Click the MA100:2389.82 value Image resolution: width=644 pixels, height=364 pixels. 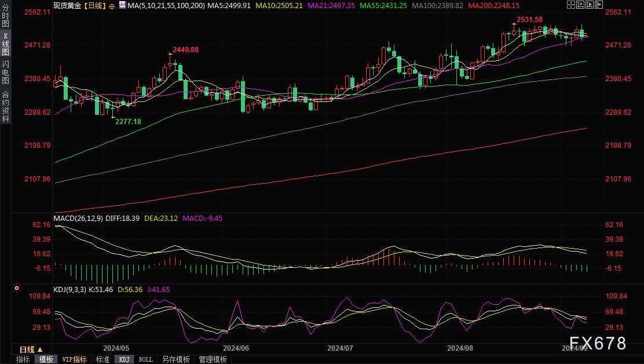pyautogui.click(x=437, y=6)
